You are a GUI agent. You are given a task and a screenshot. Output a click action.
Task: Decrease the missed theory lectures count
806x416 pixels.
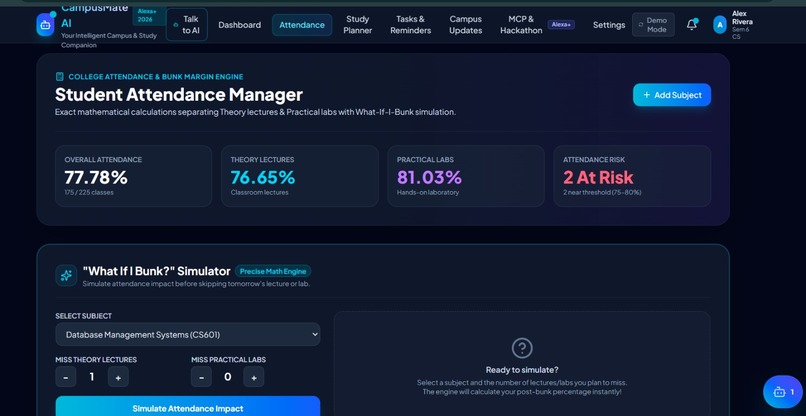coord(66,377)
